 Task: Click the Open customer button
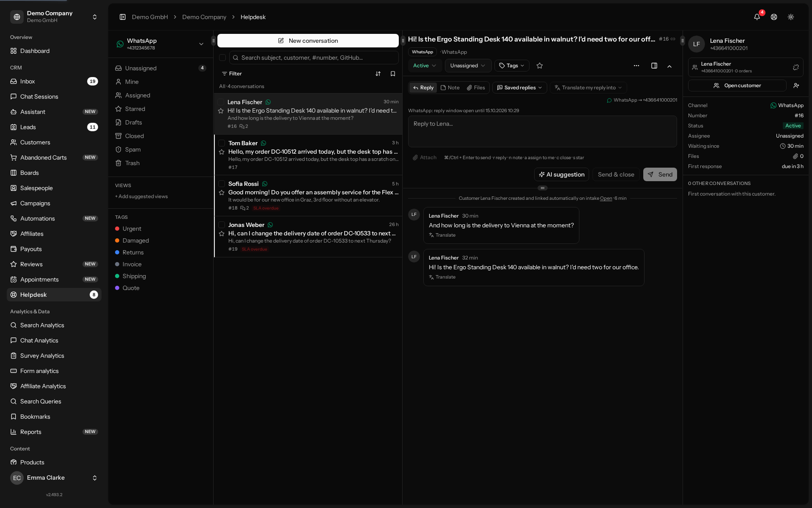point(737,86)
